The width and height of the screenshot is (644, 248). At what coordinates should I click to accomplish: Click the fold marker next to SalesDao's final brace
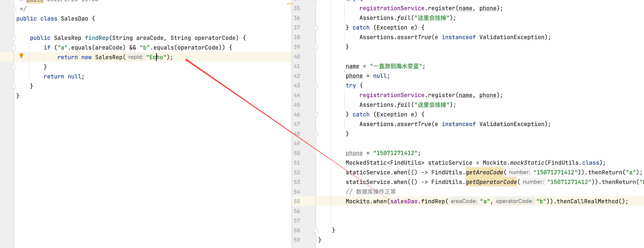pyautogui.click(x=14, y=95)
